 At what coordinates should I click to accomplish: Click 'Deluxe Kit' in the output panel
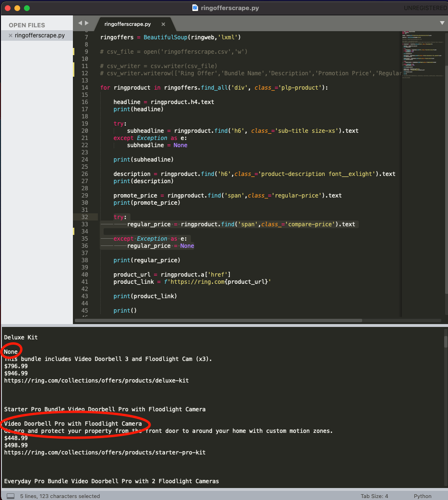point(21,337)
